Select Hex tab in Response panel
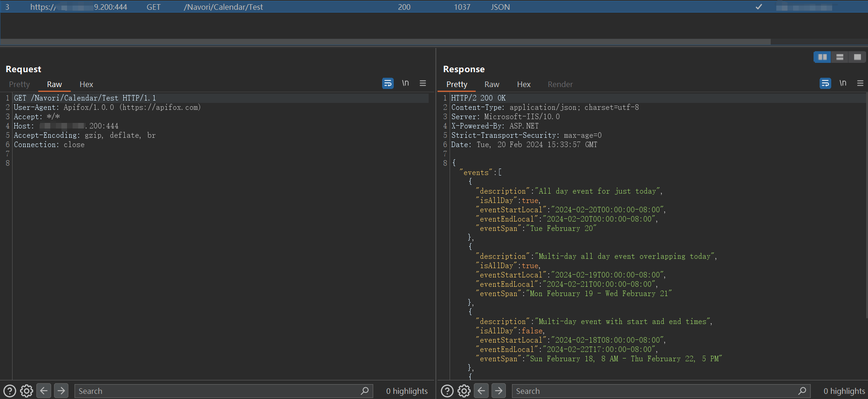This screenshot has height=399, width=868. point(524,84)
